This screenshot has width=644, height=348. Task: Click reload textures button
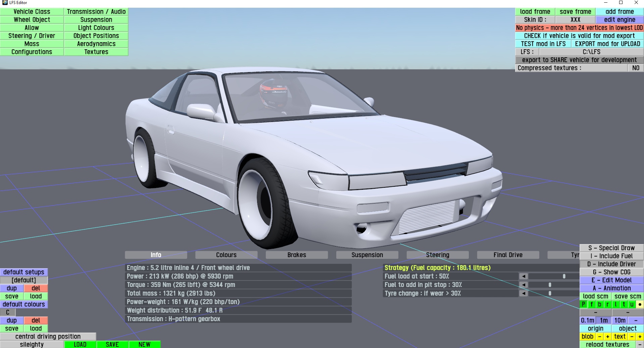click(608, 345)
